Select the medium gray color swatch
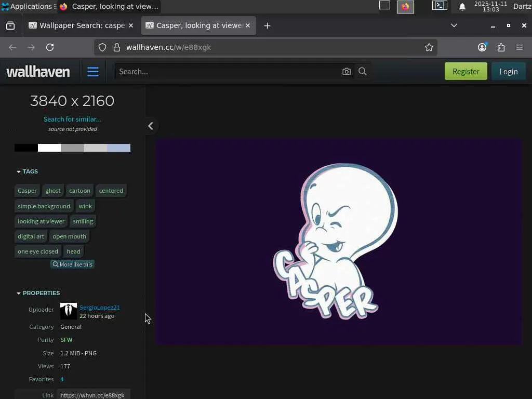Viewport: 532px width, 399px height. (73, 148)
